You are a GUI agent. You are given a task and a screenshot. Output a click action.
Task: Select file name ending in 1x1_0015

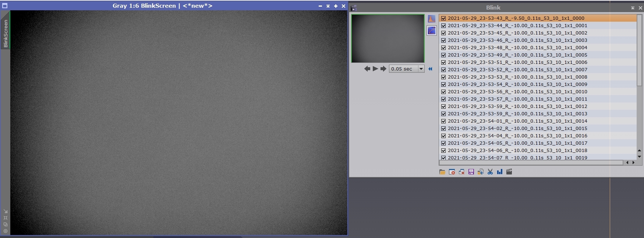click(517, 129)
